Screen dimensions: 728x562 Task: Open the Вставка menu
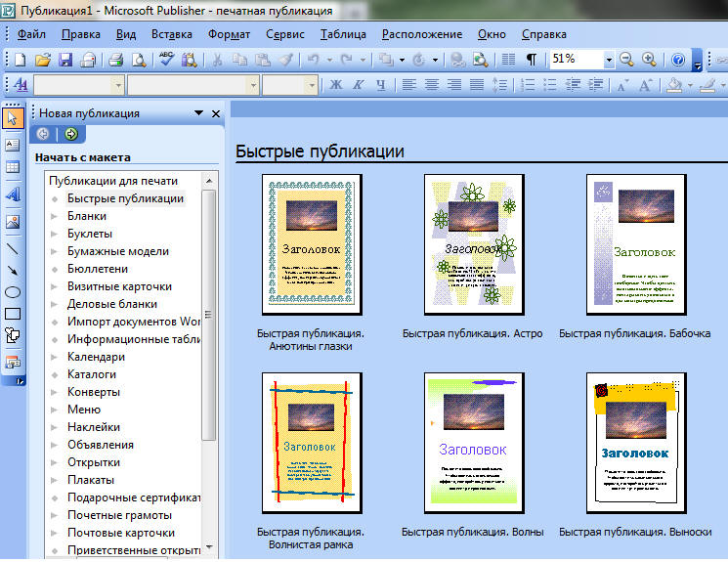click(x=171, y=34)
